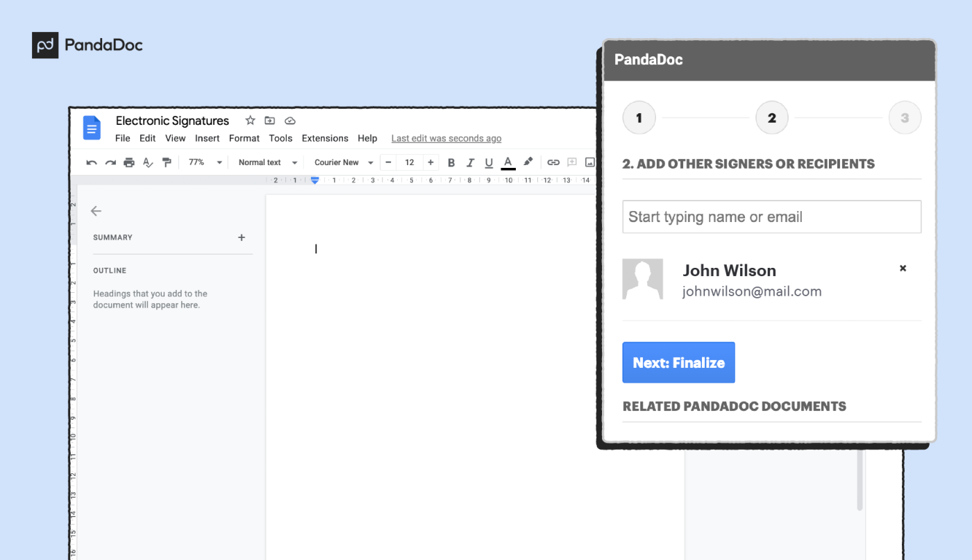This screenshot has height=560, width=972.
Task: Click the Google Docs home icon
Action: point(92,128)
